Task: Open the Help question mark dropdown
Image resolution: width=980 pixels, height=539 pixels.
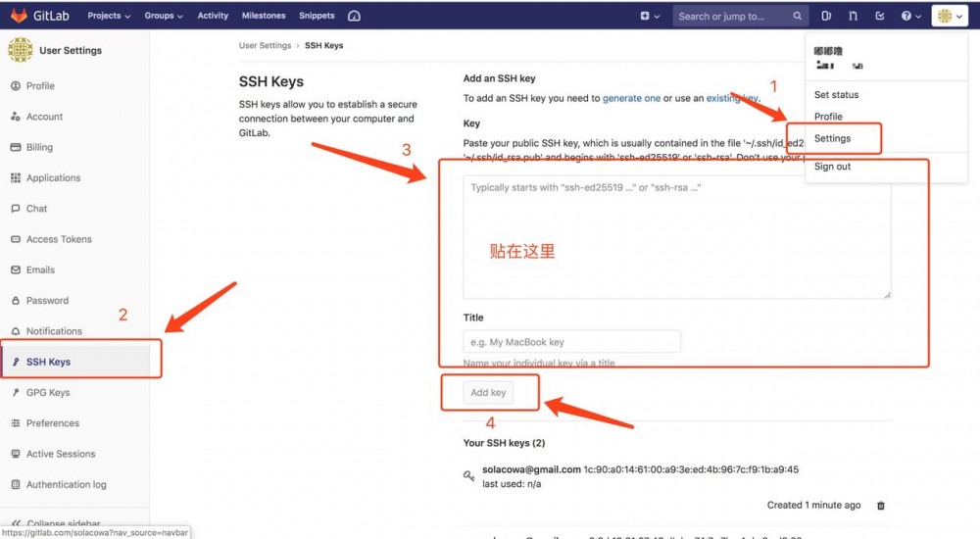Action: pyautogui.click(x=910, y=16)
